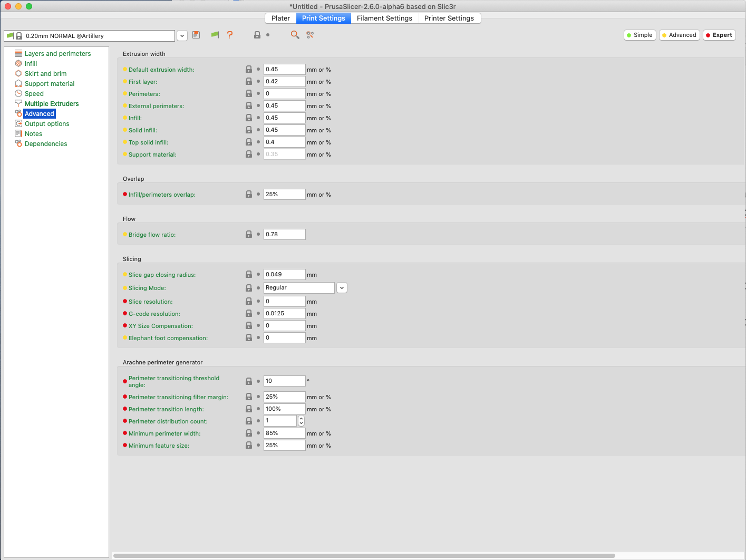Click the search magnifier icon
746x560 pixels.
click(295, 35)
